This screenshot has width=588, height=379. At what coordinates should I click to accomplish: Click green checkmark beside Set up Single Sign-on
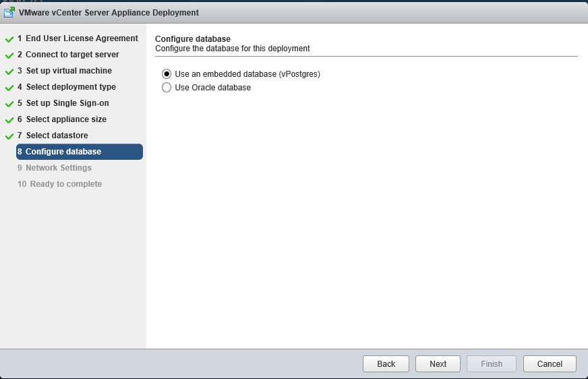[9, 104]
